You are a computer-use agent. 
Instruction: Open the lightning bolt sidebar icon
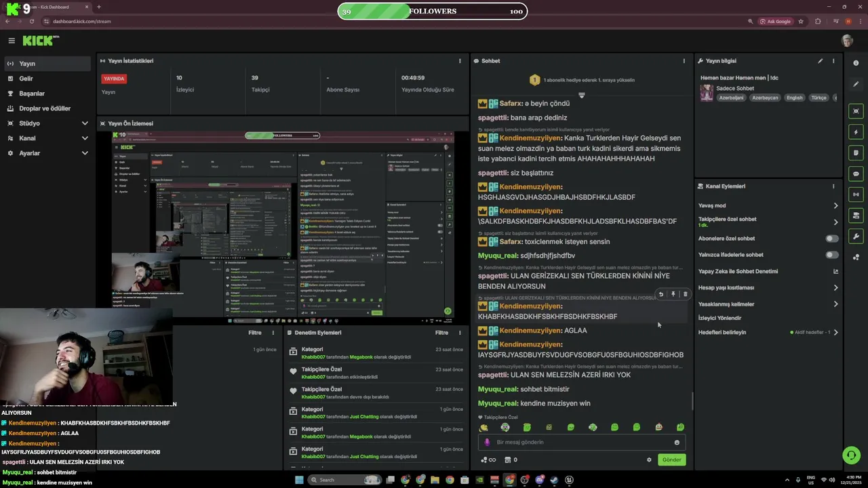(856, 132)
